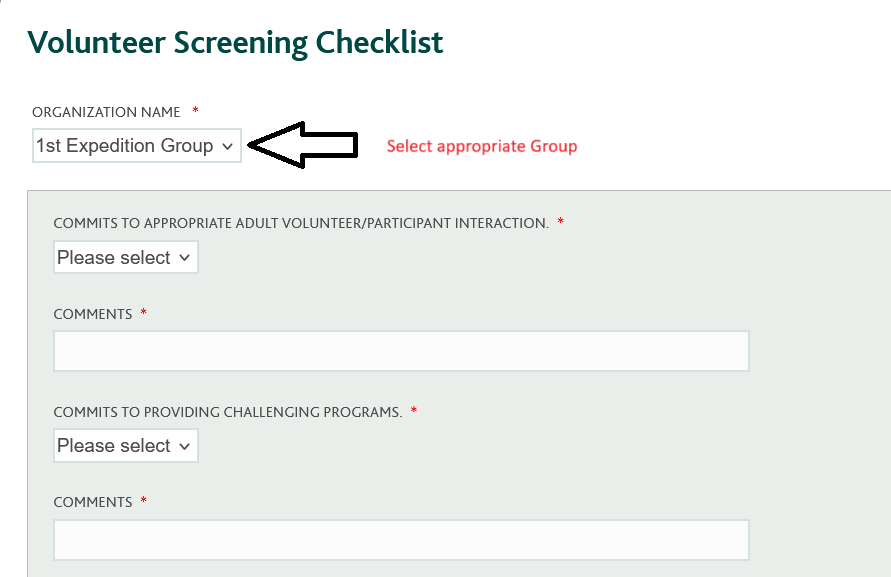Open the challenging programs Please select dropdown
The width and height of the screenshot is (891, 577).
126,445
